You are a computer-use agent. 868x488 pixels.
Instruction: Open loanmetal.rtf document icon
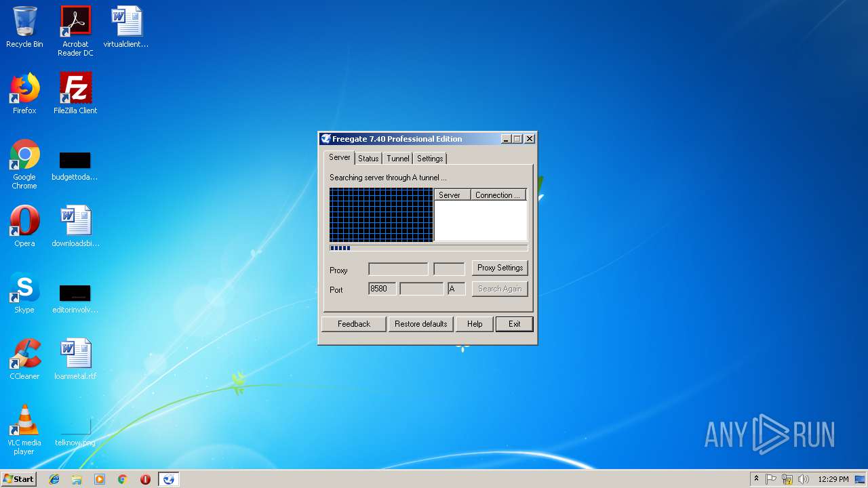(x=75, y=359)
